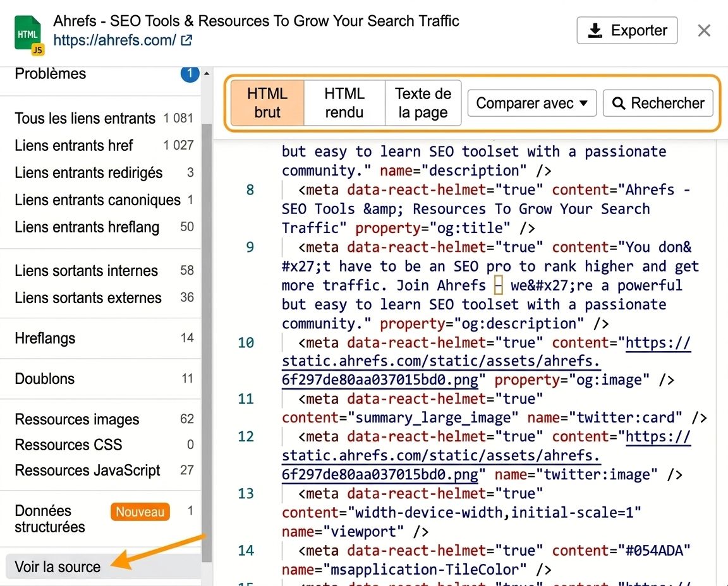Image resolution: width=728 pixels, height=586 pixels.
Task: Click line number 8 in source
Action: (x=250, y=190)
